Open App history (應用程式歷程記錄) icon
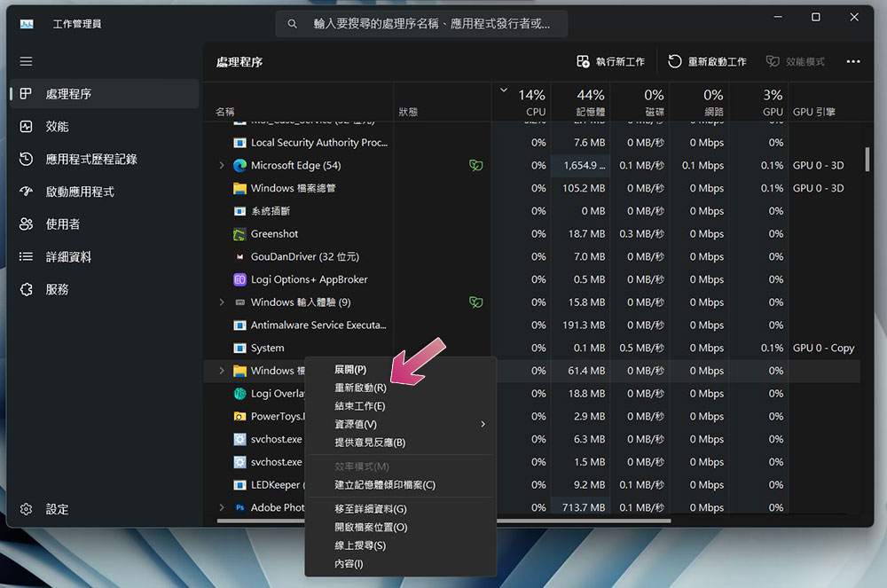The height and width of the screenshot is (588, 887). [x=26, y=159]
